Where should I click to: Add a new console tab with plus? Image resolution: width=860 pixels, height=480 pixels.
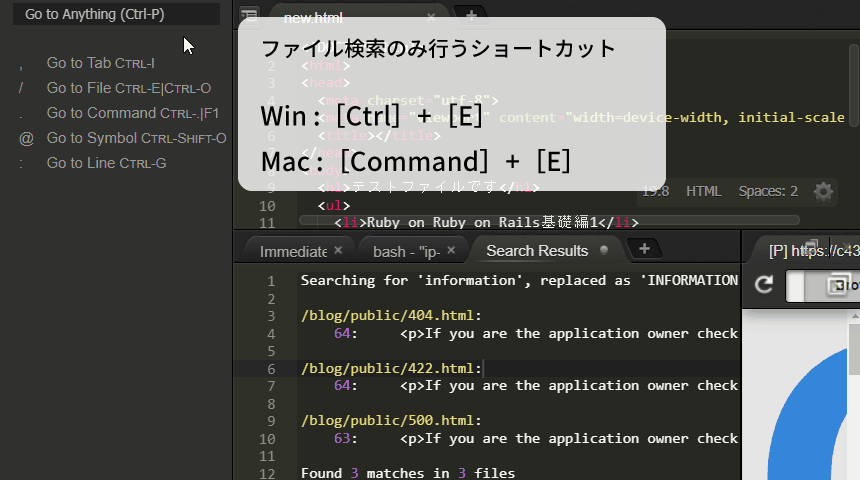[x=644, y=249]
